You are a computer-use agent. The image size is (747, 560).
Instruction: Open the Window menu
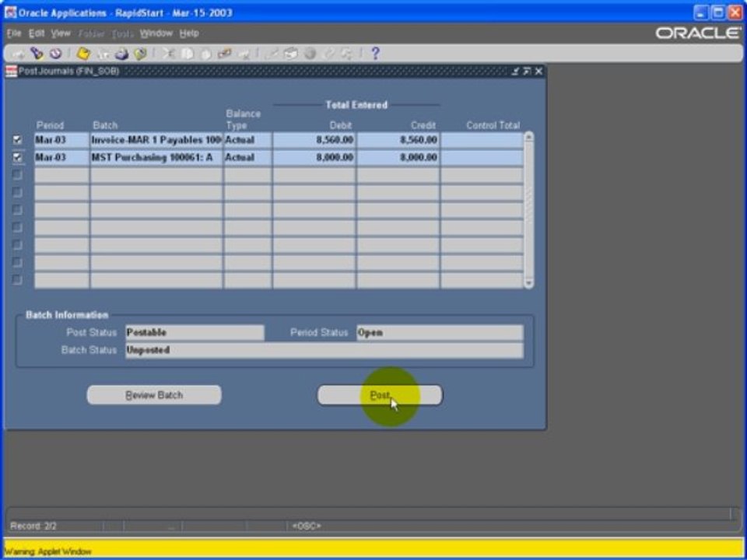156,33
